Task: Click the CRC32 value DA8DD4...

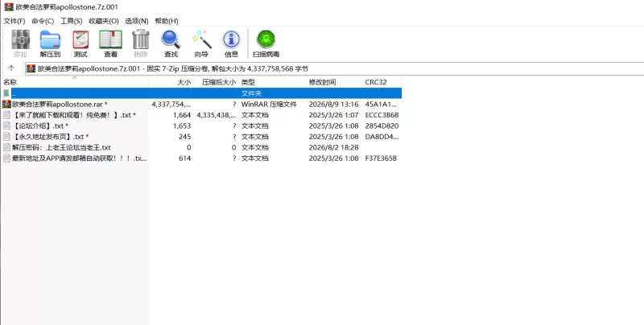Action: [382, 137]
